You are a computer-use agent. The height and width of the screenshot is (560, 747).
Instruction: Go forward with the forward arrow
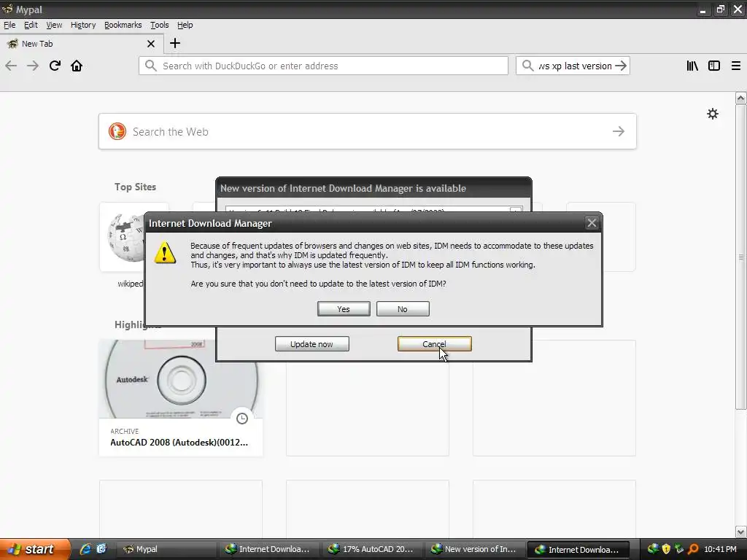tap(33, 66)
